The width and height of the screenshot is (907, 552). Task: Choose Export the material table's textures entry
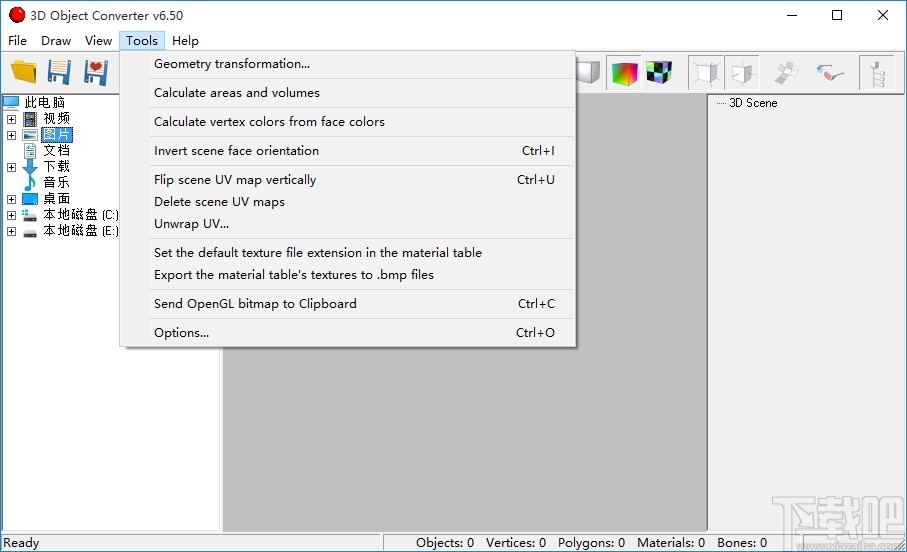click(x=348, y=274)
